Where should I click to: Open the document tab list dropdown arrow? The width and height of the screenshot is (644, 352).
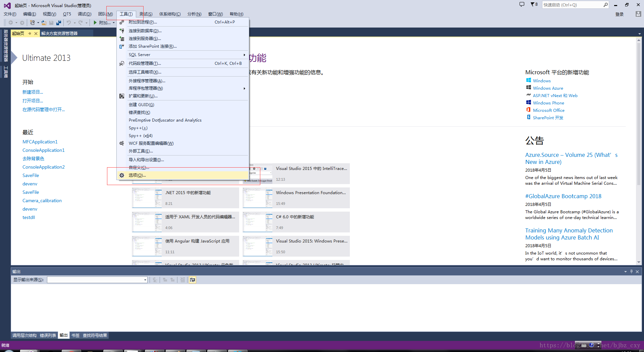tap(640, 34)
